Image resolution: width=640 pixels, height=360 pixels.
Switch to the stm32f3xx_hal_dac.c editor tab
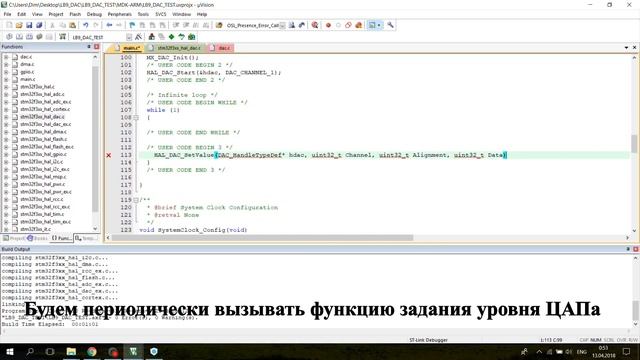click(x=175, y=48)
